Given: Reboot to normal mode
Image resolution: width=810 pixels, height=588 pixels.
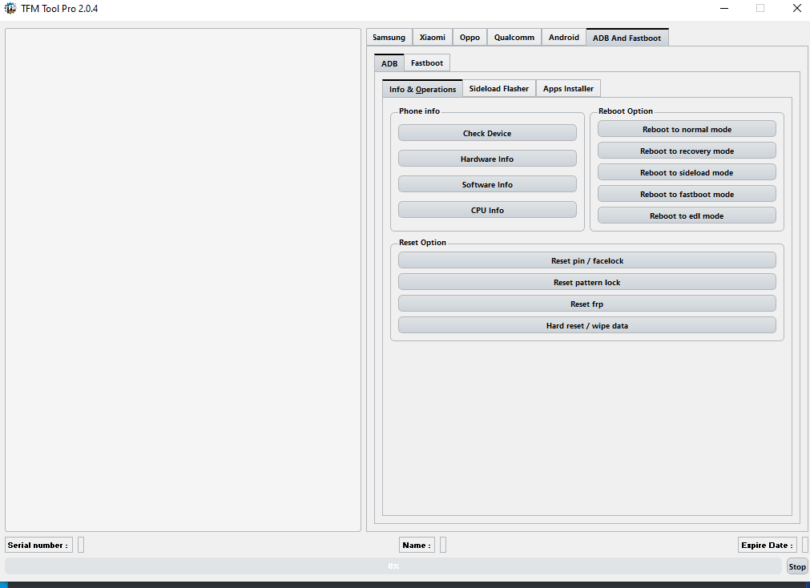Looking at the screenshot, I should (687, 129).
